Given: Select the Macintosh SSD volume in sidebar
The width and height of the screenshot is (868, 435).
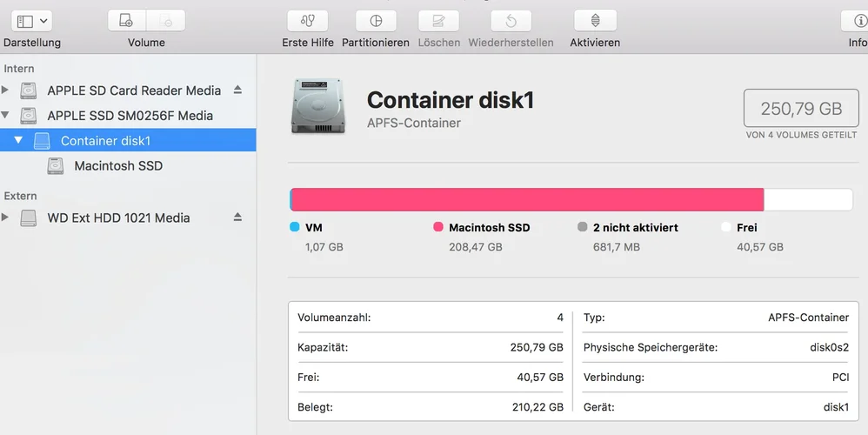Looking at the screenshot, I should point(118,165).
